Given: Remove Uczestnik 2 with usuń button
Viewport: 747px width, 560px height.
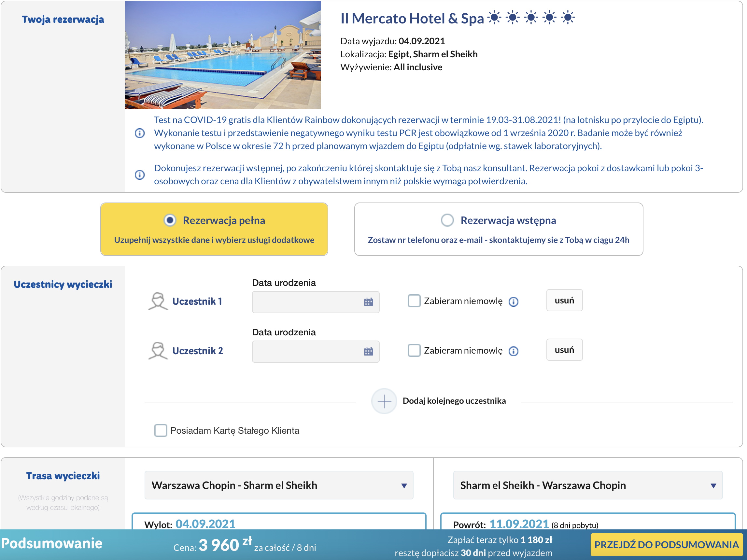Looking at the screenshot, I should click(564, 350).
